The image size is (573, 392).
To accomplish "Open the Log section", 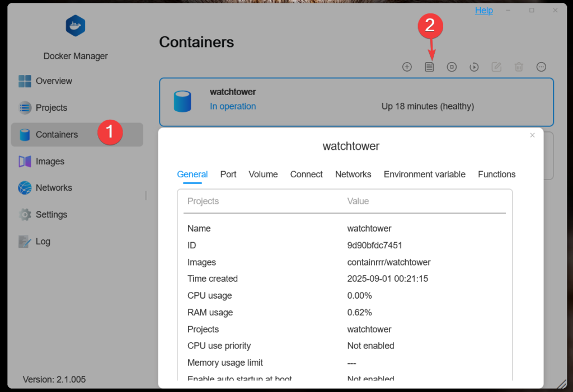I will (43, 242).
